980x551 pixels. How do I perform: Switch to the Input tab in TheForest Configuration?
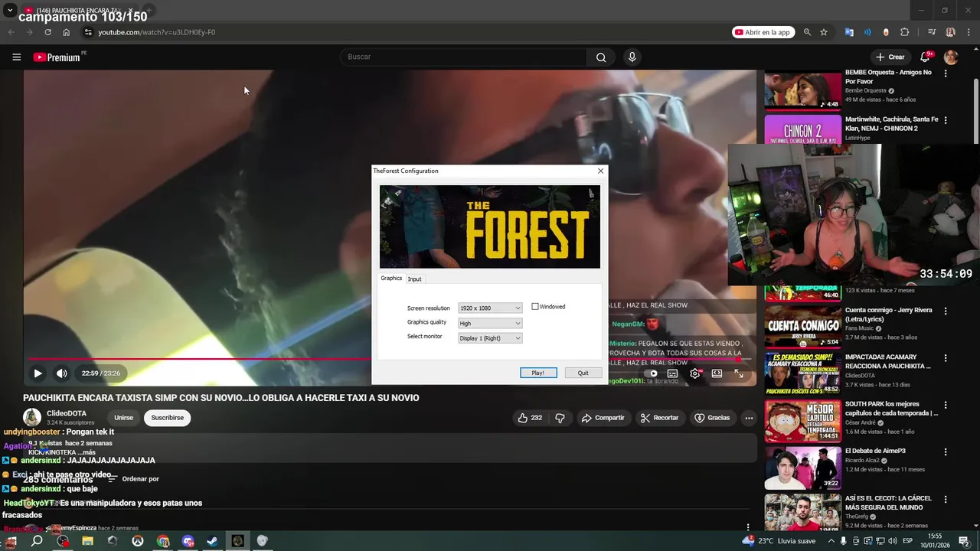pos(414,279)
